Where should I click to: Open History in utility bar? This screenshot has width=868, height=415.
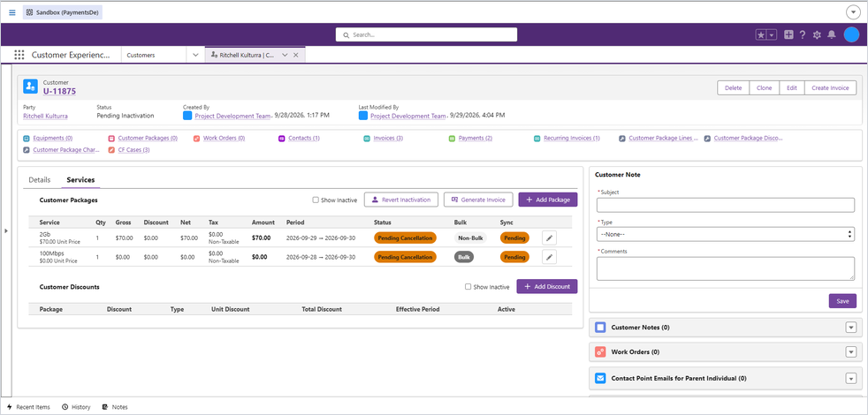point(76,407)
